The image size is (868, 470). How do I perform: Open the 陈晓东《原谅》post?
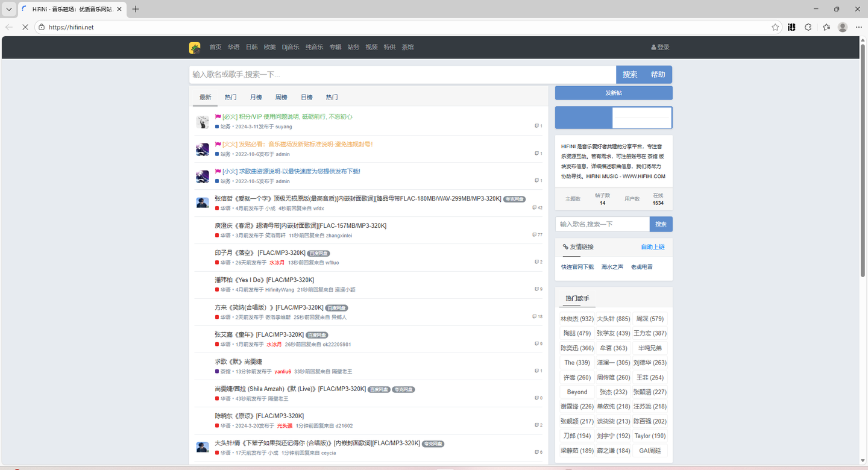259,416
